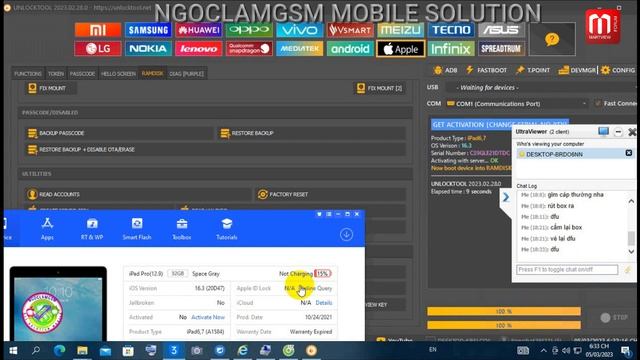Screen dimensions: 640x360
Task: Select the Tecno brand button
Action: pyautogui.click(x=451, y=30)
